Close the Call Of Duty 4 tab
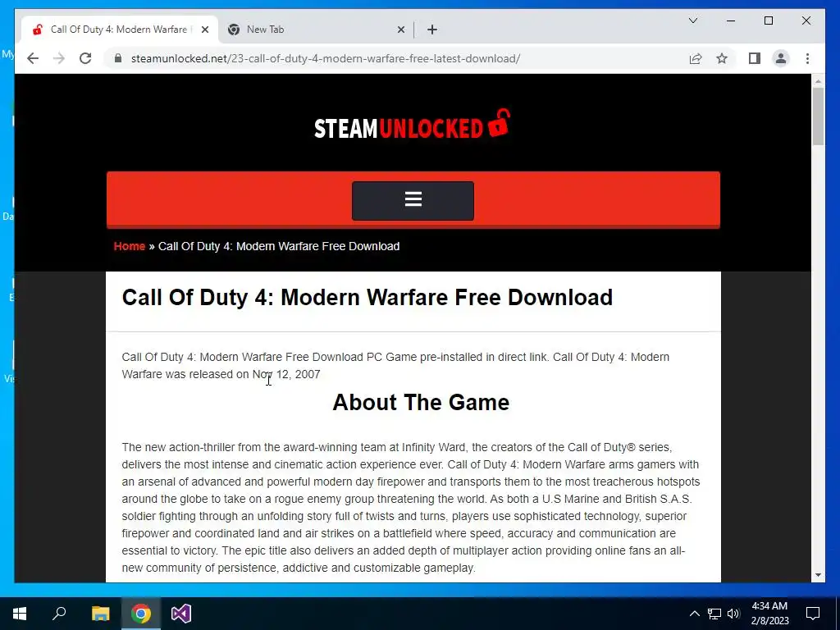The image size is (840, 630). 204,30
